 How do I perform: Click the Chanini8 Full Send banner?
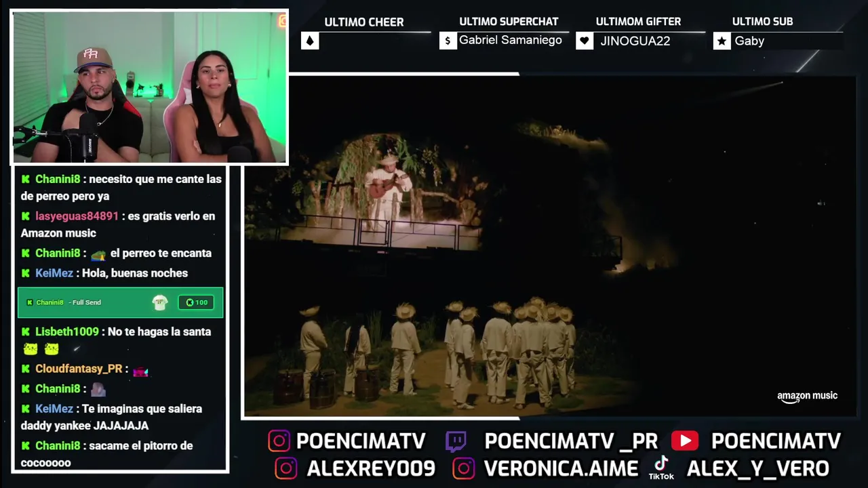coord(120,302)
